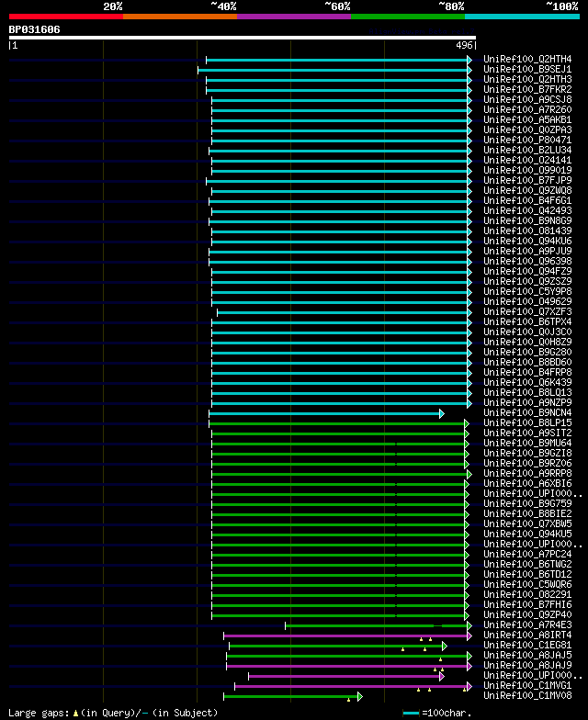Select hit label UniRef100_A5AKB1
The height and width of the screenshot is (720, 588).
pyautogui.click(x=527, y=119)
